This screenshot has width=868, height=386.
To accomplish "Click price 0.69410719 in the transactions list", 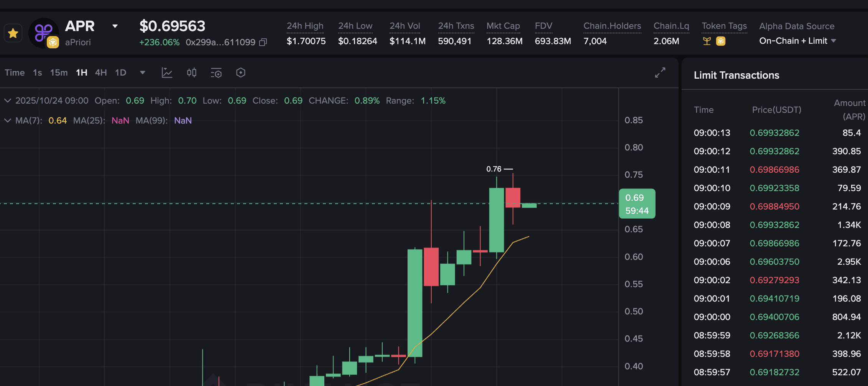I will [774, 299].
